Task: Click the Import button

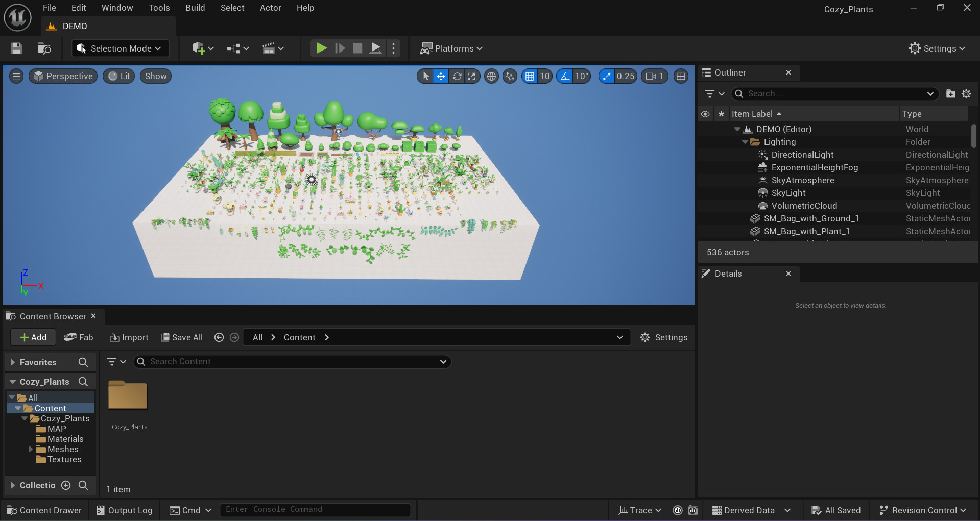Action: [129, 337]
